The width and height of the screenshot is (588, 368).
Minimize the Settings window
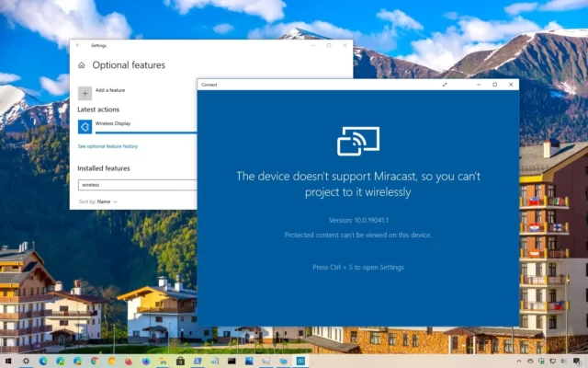click(x=313, y=45)
